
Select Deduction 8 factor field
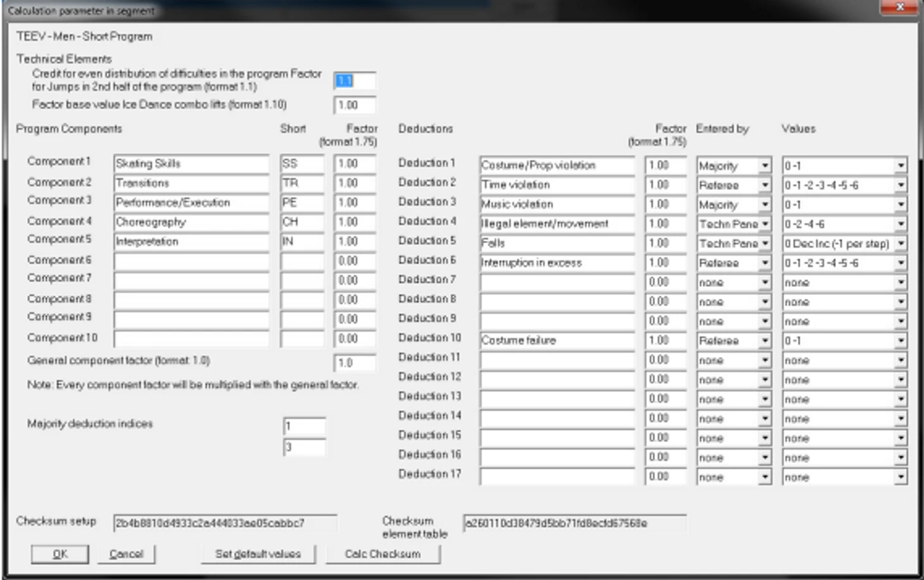pyautogui.click(x=666, y=302)
